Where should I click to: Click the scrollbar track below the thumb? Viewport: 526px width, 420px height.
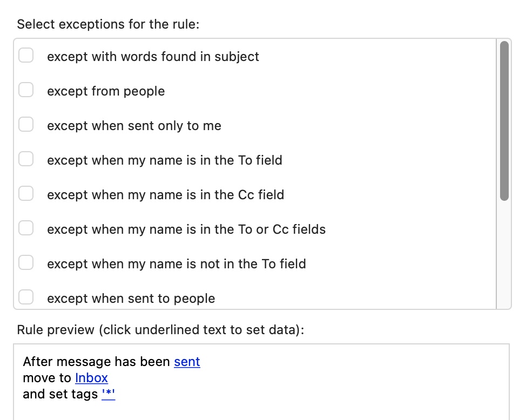(x=504, y=254)
